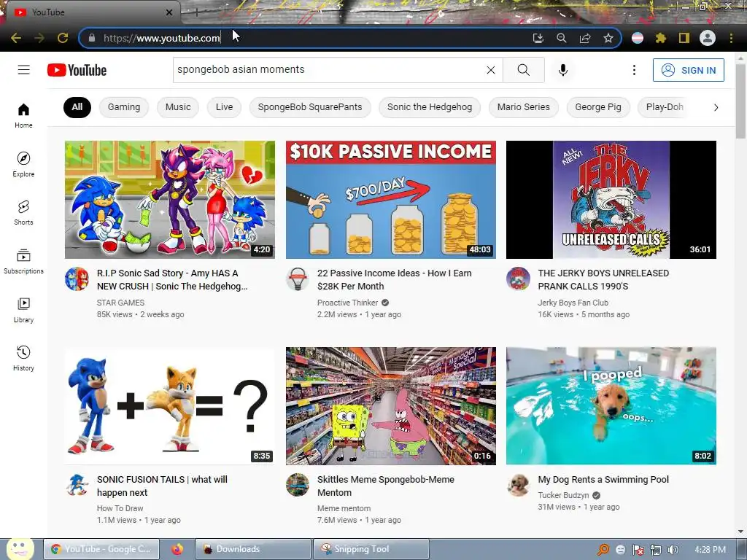Click Firefox icon in taskbar
The image size is (747, 560).
(177, 549)
